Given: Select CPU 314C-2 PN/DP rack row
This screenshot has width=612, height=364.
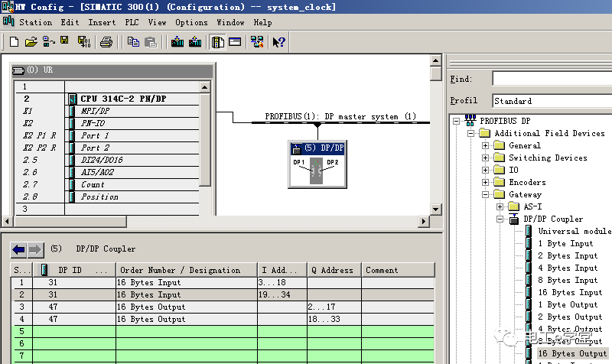Looking at the screenshot, I should [107, 99].
